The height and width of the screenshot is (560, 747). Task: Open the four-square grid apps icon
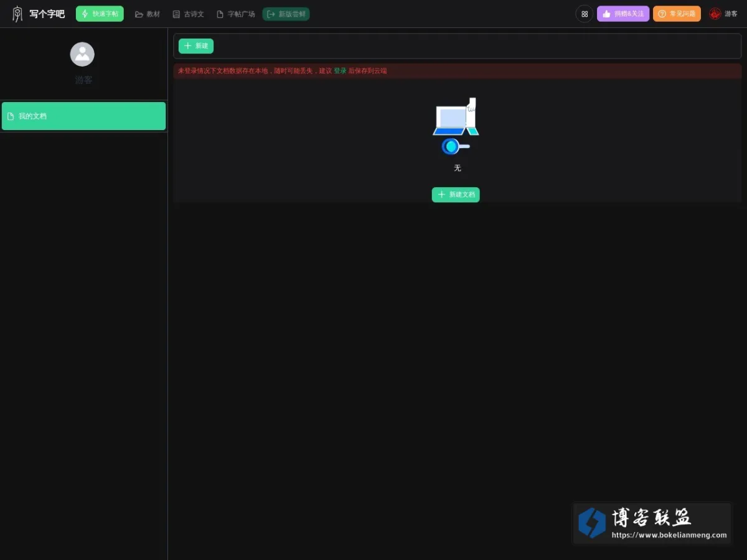click(x=585, y=14)
